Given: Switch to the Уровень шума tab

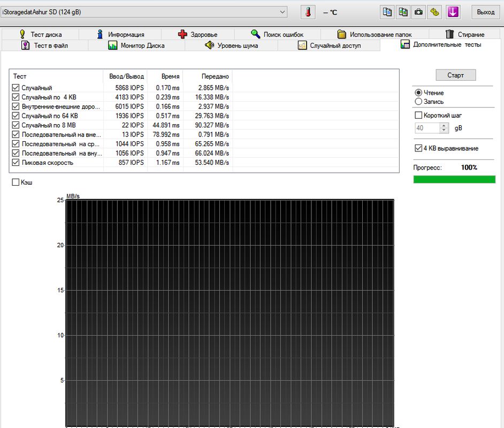Looking at the screenshot, I should tap(231, 46).
